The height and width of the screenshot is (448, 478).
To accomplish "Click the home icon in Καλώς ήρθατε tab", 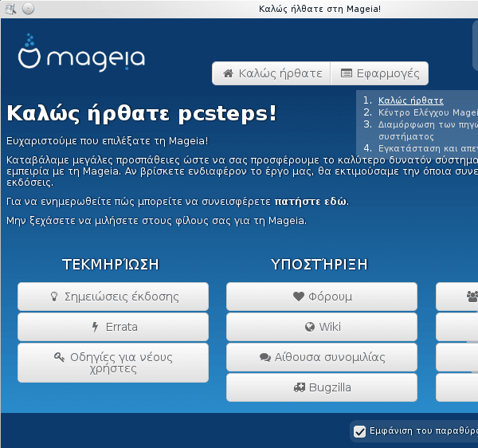I will click(229, 73).
